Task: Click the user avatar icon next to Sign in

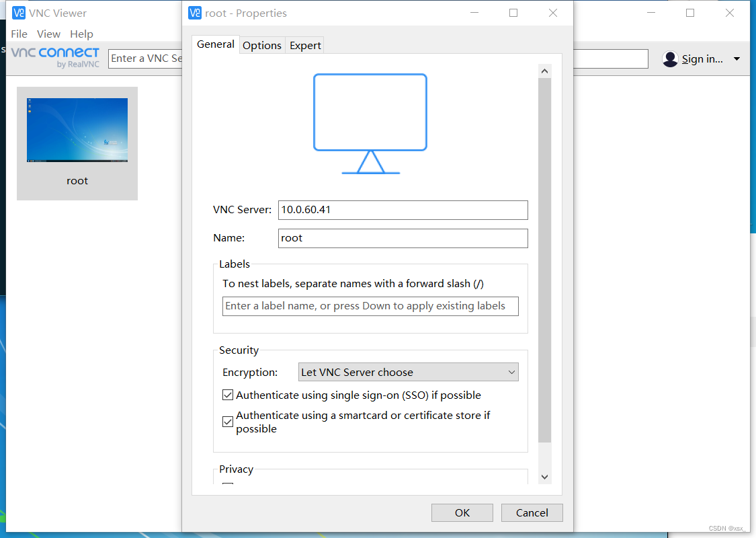Action: (670, 59)
